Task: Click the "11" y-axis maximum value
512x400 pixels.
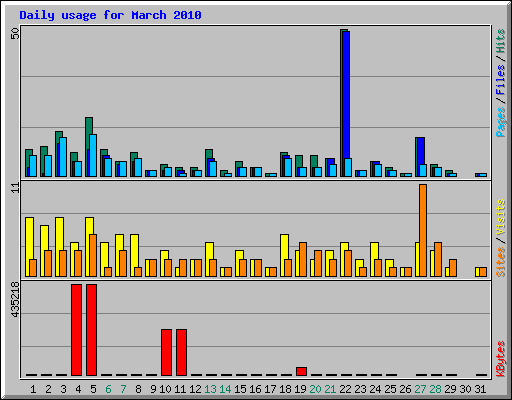Action: (x=15, y=188)
